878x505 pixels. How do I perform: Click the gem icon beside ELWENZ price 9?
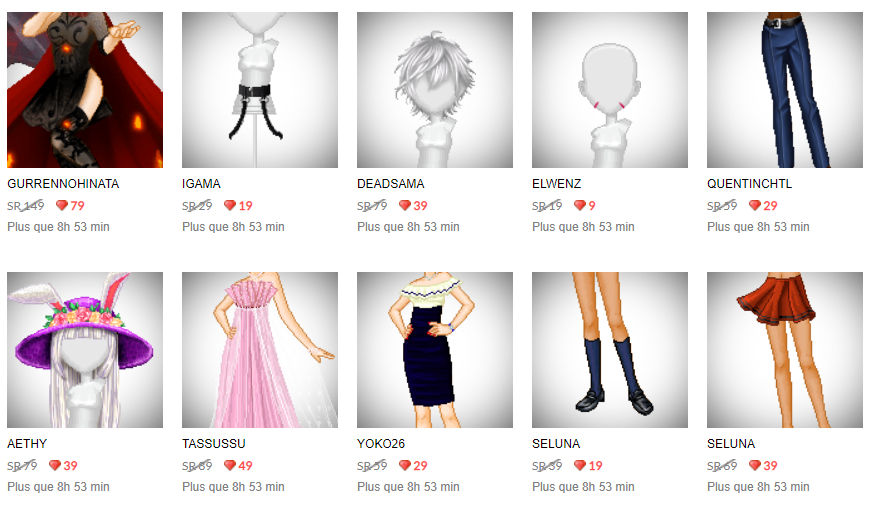pos(580,205)
